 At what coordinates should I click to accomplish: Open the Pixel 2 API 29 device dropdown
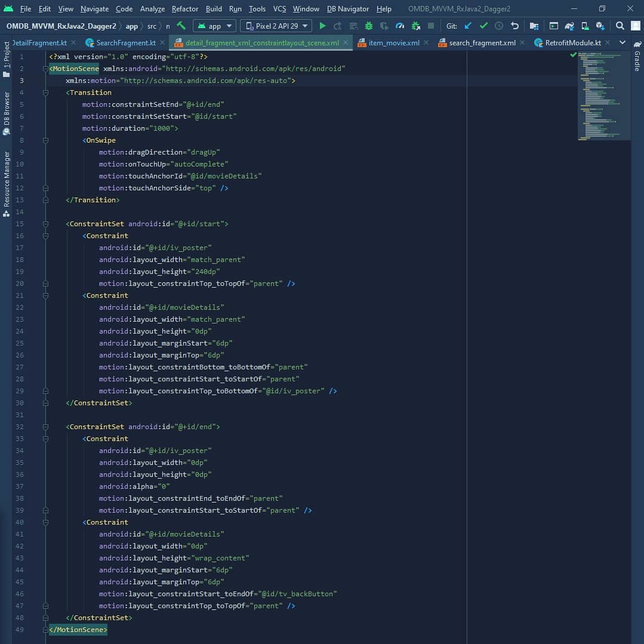[x=276, y=26]
